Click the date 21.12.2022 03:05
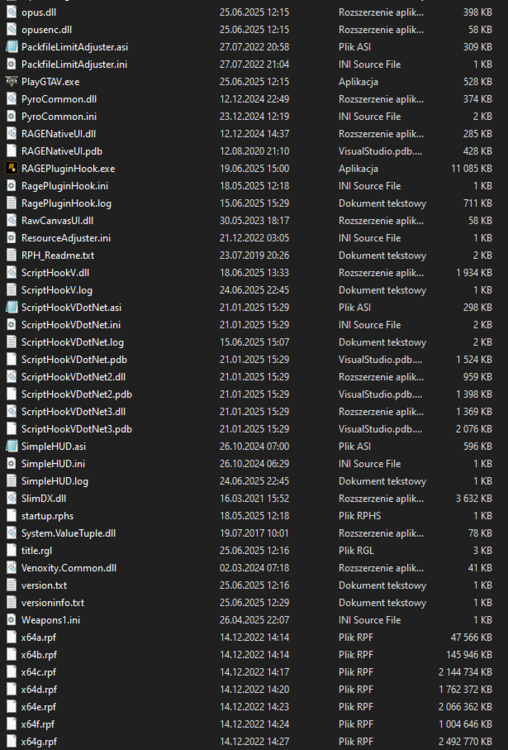 [254, 238]
